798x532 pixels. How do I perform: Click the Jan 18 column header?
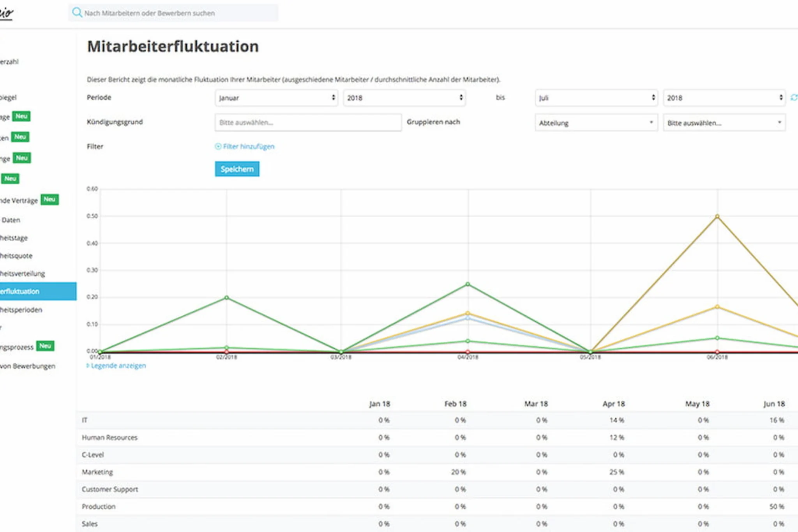point(380,404)
